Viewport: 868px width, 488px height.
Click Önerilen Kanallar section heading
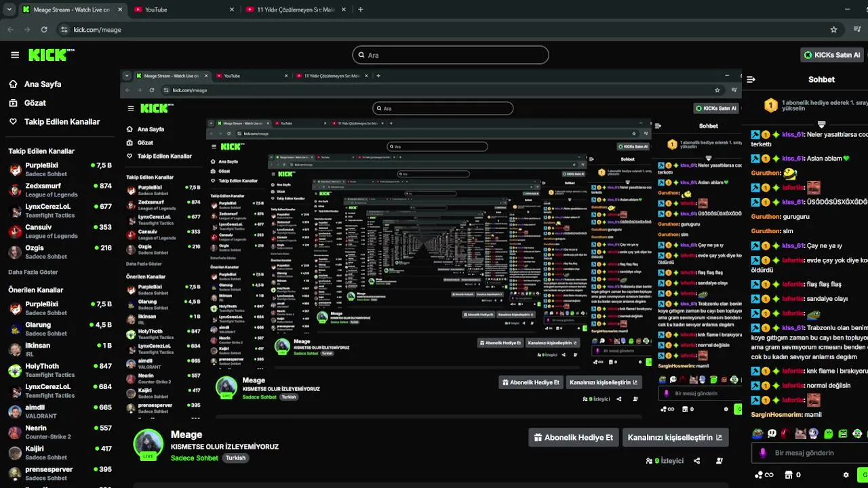36,290
